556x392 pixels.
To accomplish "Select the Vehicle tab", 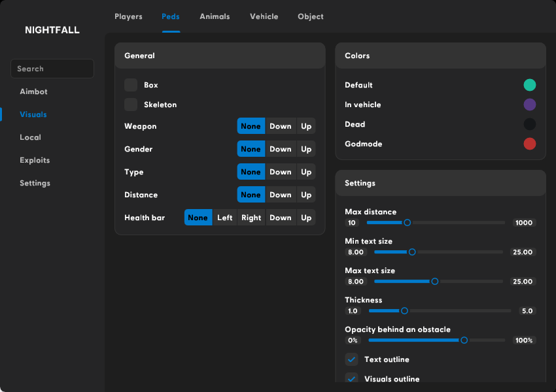I will pyautogui.click(x=264, y=16).
